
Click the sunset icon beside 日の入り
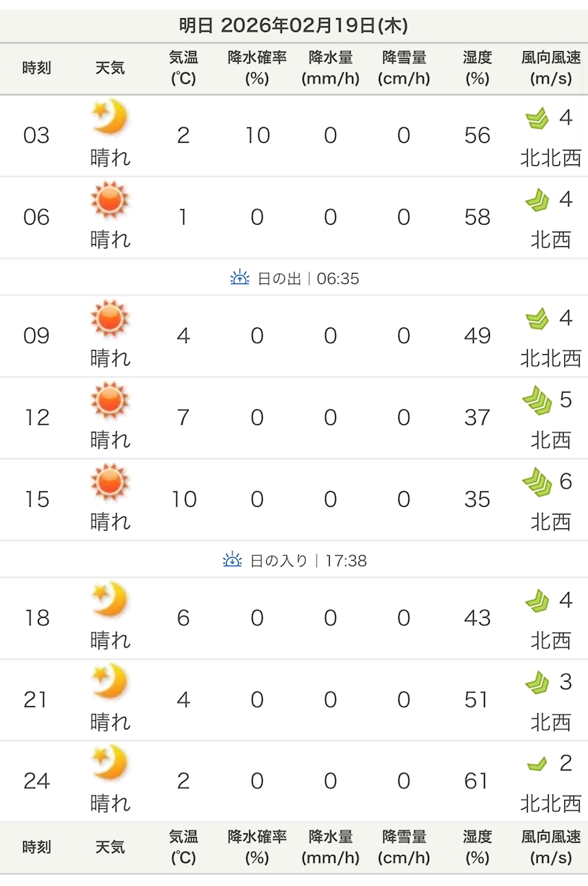tap(232, 560)
